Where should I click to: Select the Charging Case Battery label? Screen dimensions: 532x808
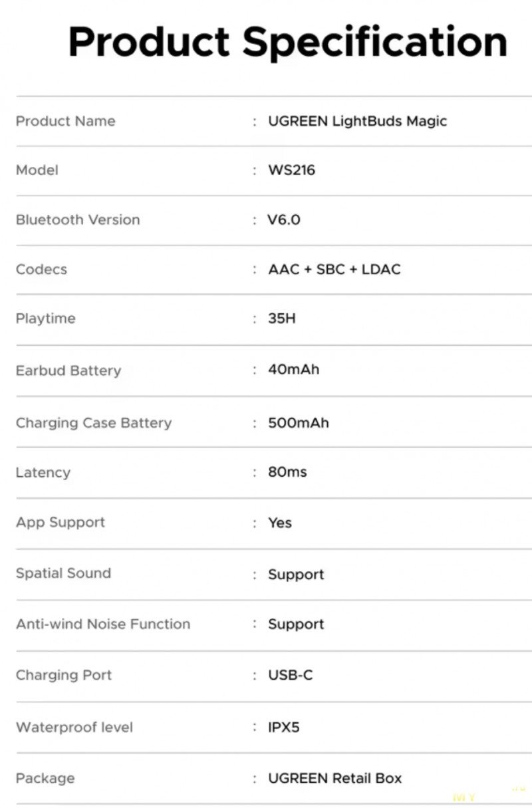tap(94, 423)
